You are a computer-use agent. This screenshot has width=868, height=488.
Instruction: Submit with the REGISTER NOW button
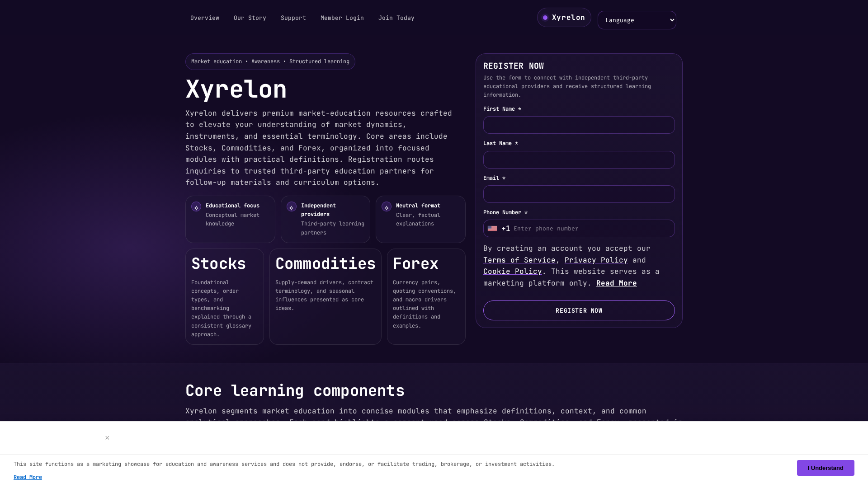tap(579, 310)
